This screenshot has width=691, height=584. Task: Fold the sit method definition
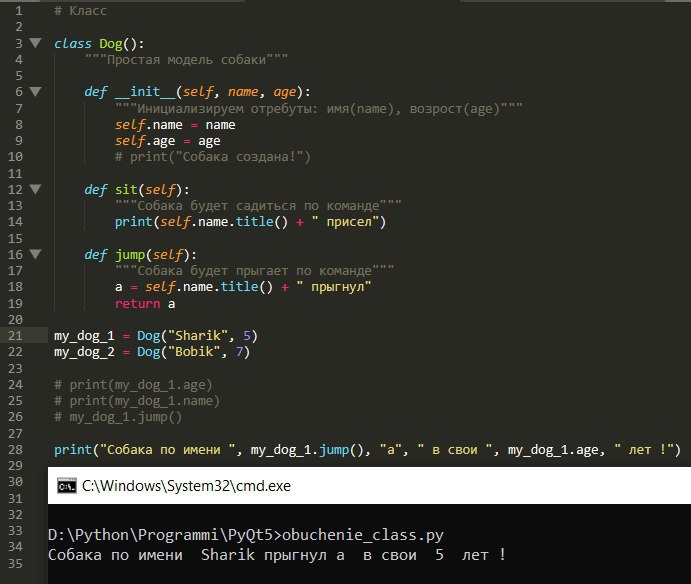click(x=35, y=190)
